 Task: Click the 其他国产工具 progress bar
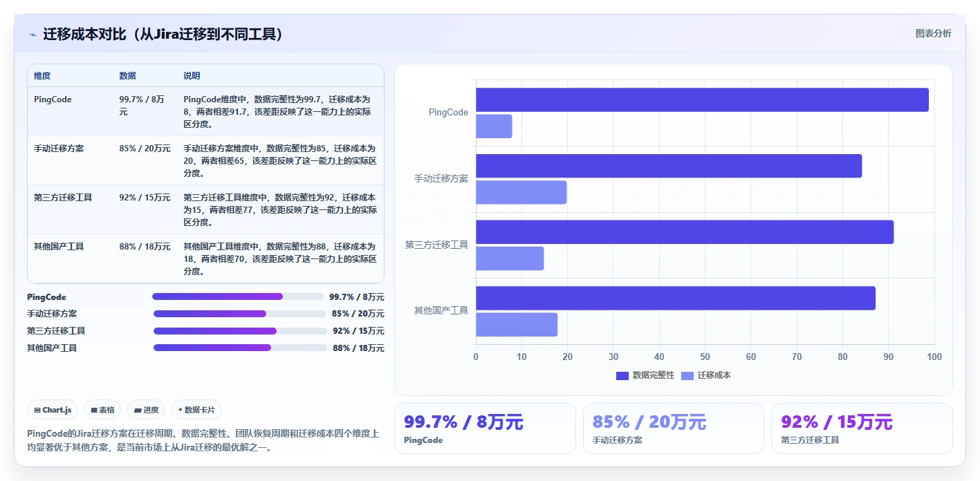pos(240,348)
